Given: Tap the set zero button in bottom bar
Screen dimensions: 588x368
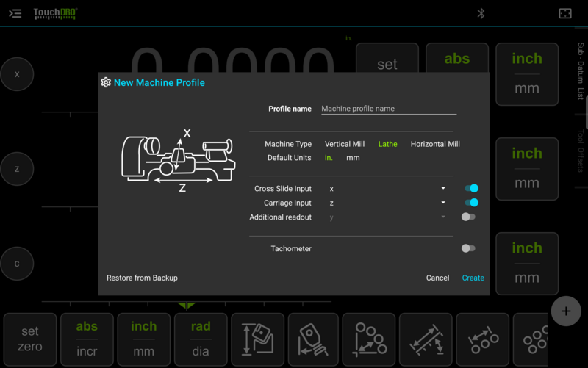Looking at the screenshot, I should (30, 339).
